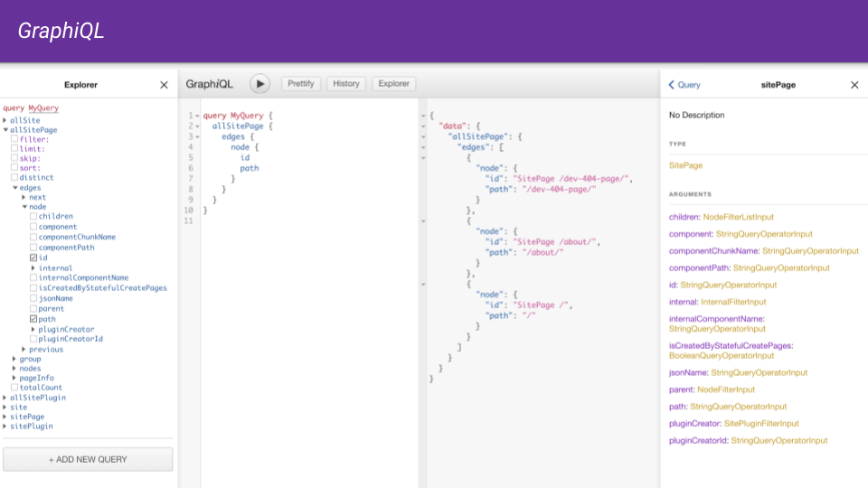Enable the filter argument checkbox
The width and height of the screenshot is (868, 488).
click(x=14, y=139)
